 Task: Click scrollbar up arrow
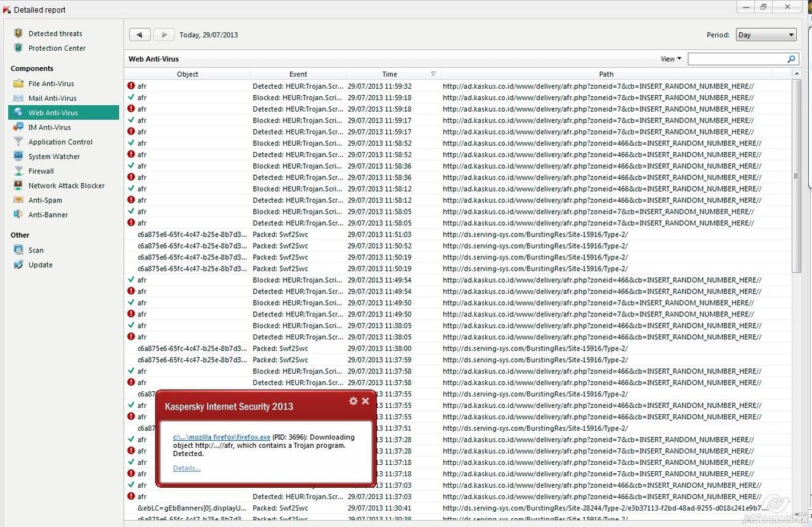pyautogui.click(x=797, y=74)
